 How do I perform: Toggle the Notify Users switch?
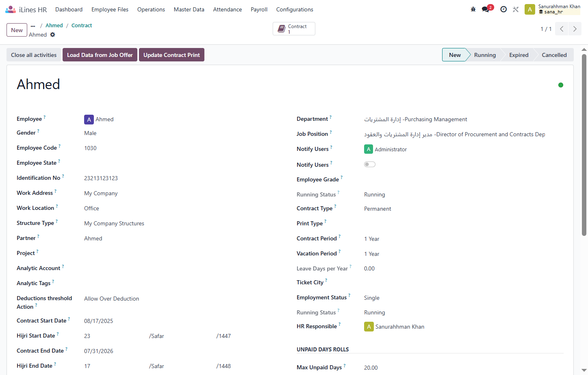pos(370,164)
